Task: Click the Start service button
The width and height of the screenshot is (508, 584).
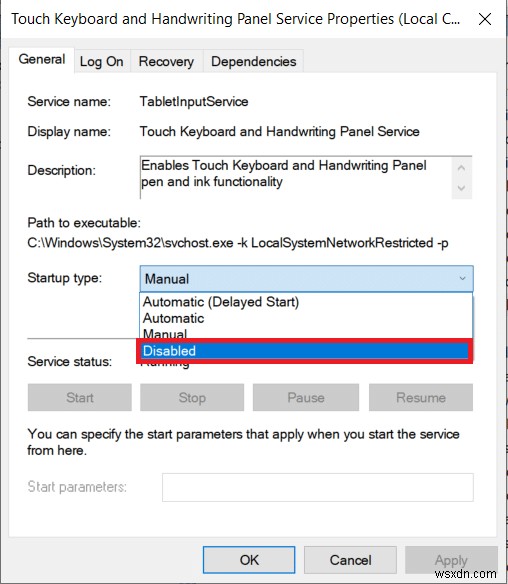Action: 80,397
